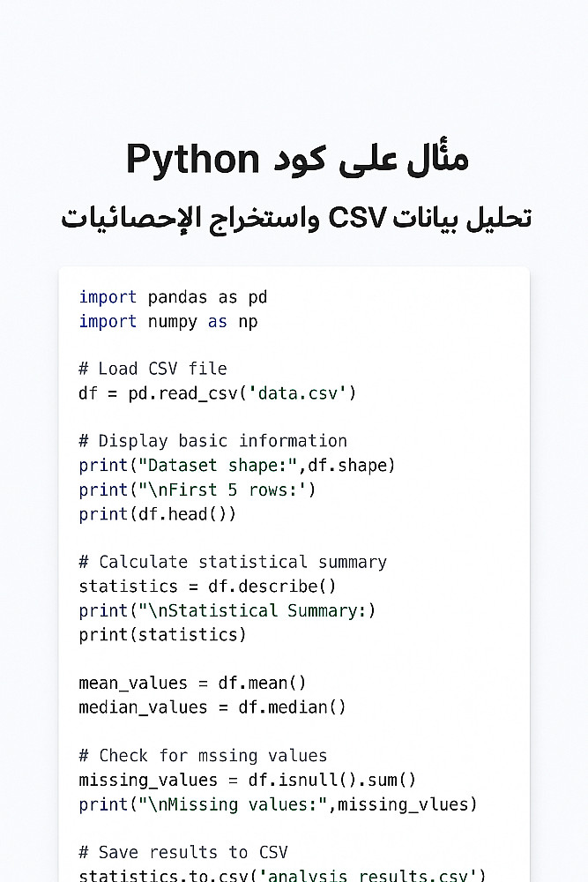Click the "# Load CSV file" comment
This screenshot has height=882, width=588.
[153, 369]
